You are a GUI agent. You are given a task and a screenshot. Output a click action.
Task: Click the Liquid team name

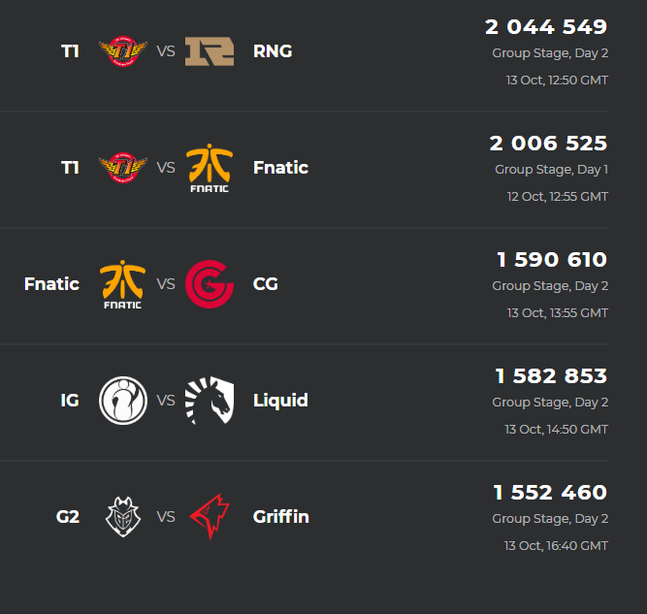pyautogui.click(x=280, y=400)
